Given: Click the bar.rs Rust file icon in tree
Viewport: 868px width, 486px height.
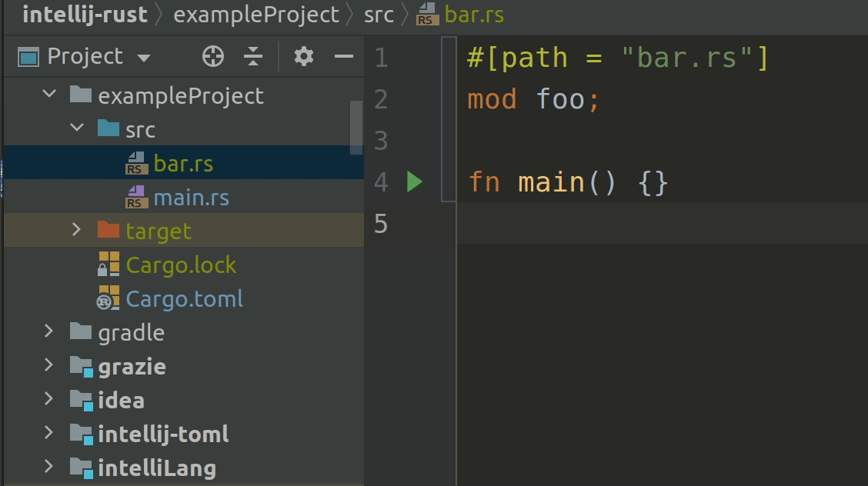Looking at the screenshot, I should [x=137, y=164].
